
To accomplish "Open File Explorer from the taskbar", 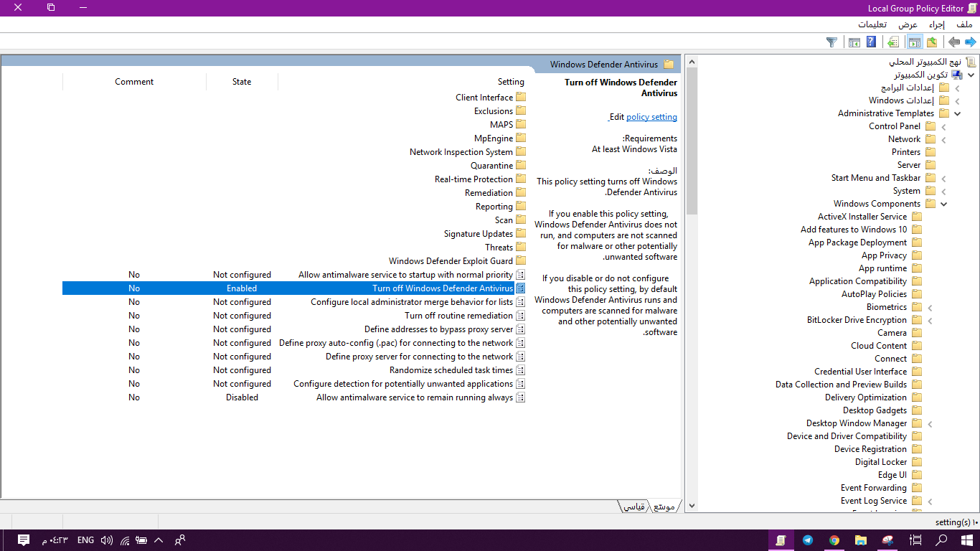I will 861,540.
